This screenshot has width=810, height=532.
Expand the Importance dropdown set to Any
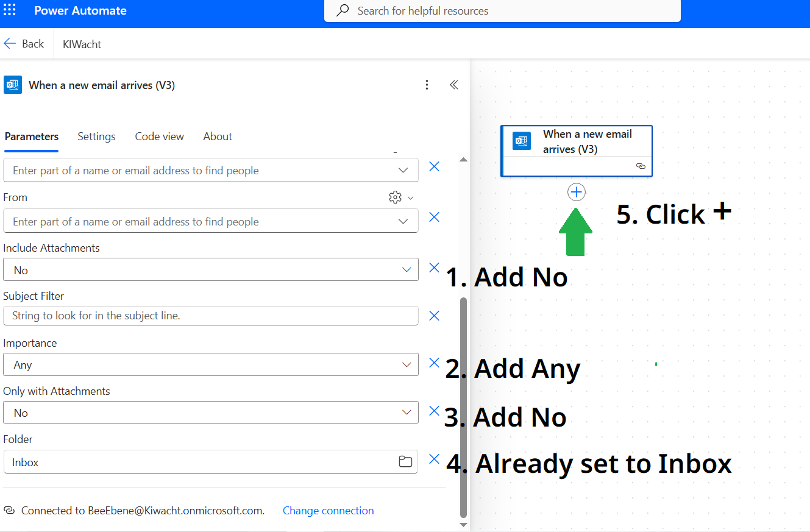coord(407,365)
